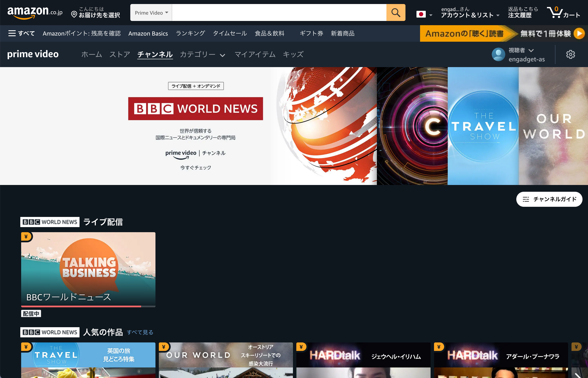Image resolution: width=588 pixels, height=378 pixels.
Task: Click the prime video logo
Action: click(33, 54)
